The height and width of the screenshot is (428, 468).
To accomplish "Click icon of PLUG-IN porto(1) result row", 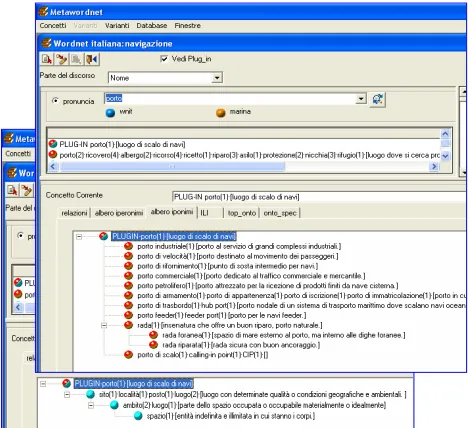I will 53,144.
